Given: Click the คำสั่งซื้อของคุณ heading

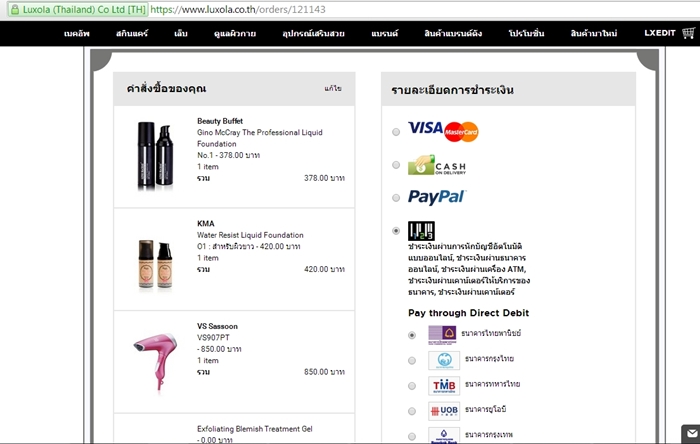Looking at the screenshot, I should click(x=166, y=88).
